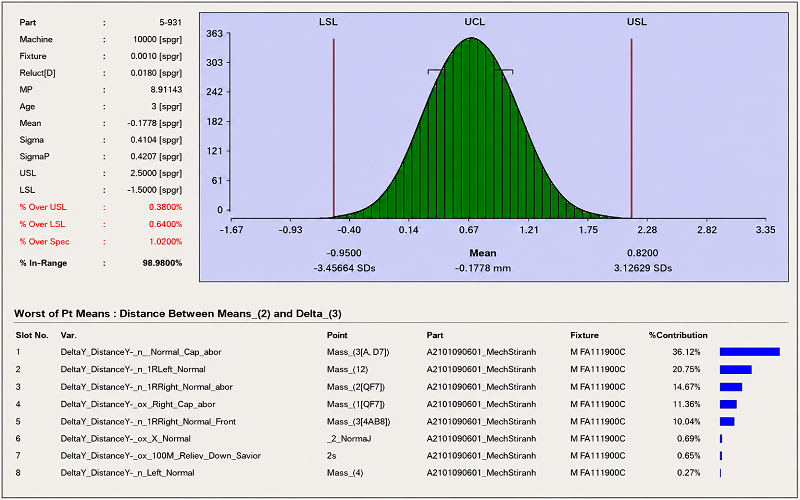Click the 20.75% contribution bar
800x500 pixels.
pos(736,369)
